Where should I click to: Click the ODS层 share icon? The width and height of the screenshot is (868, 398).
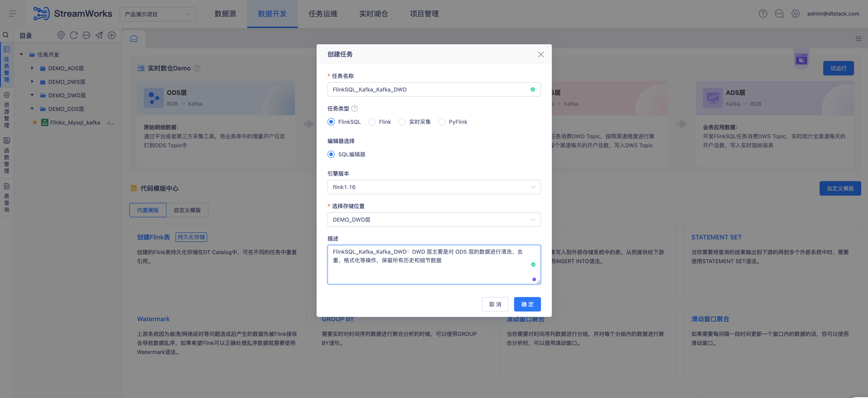click(154, 98)
